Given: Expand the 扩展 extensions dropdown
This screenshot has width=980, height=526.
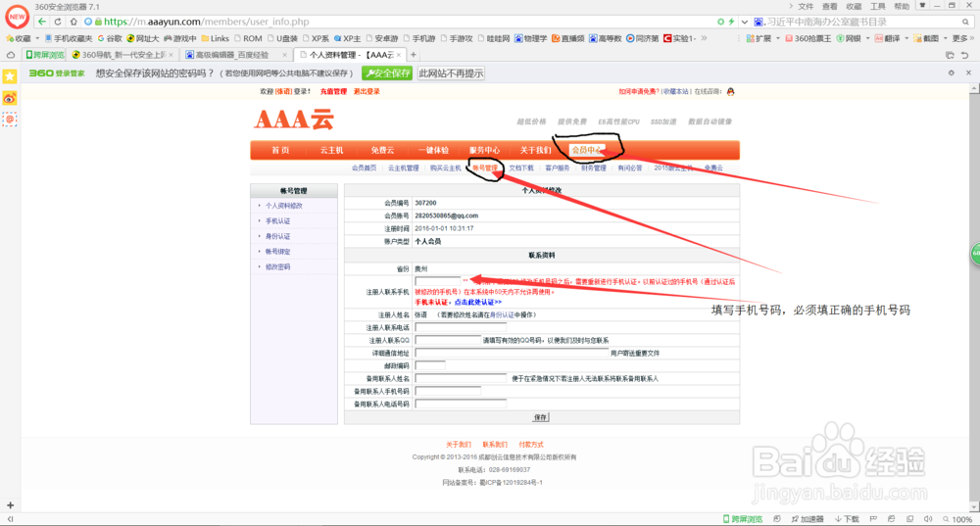Looking at the screenshot, I should [777, 39].
